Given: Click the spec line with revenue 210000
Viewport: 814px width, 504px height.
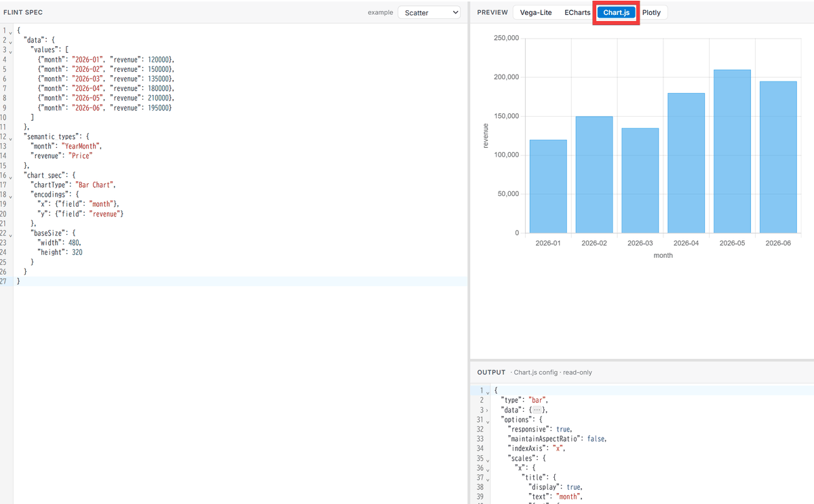Looking at the screenshot, I should click(106, 98).
